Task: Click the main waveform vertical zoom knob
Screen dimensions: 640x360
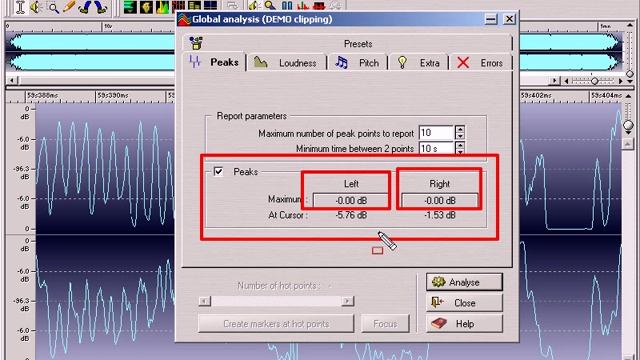Action: click(628, 125)
